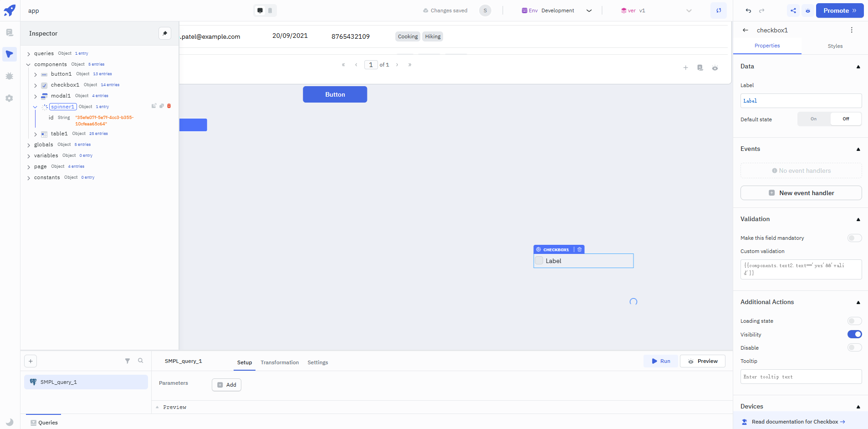
Task: Add a new row to table
Action: [685, 68]
